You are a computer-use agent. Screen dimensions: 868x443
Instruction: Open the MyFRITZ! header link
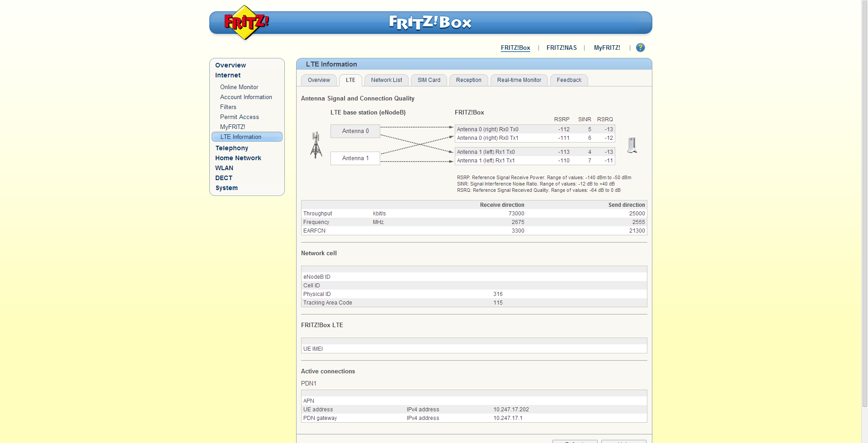pyautogui.click(x=607, y=48)
